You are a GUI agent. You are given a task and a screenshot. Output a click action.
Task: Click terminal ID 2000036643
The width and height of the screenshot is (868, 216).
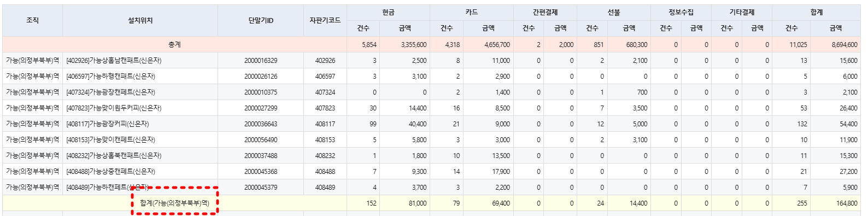(261, 124)
